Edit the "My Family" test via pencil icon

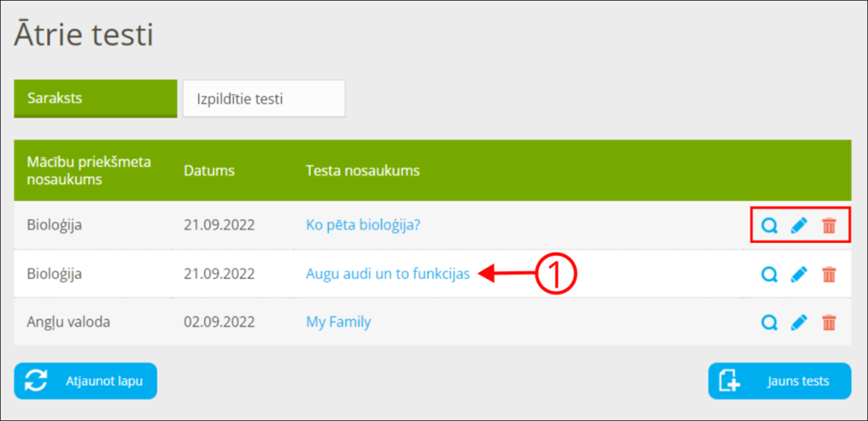[799, 323]
